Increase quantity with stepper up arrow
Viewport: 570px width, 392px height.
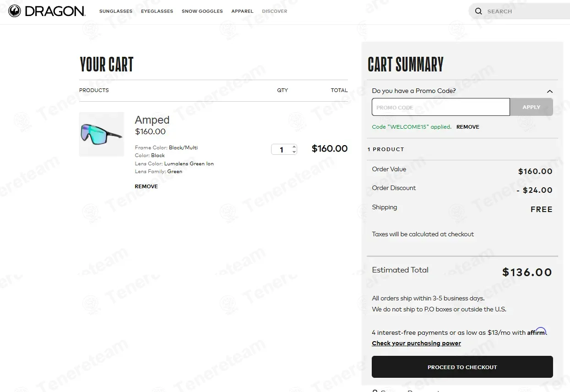click(x=294, y=147)
